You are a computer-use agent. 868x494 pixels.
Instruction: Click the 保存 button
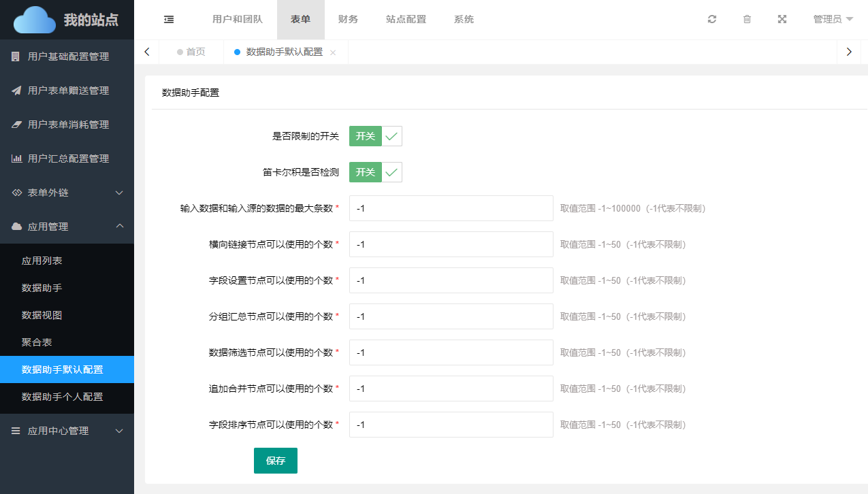pos(275,461)
